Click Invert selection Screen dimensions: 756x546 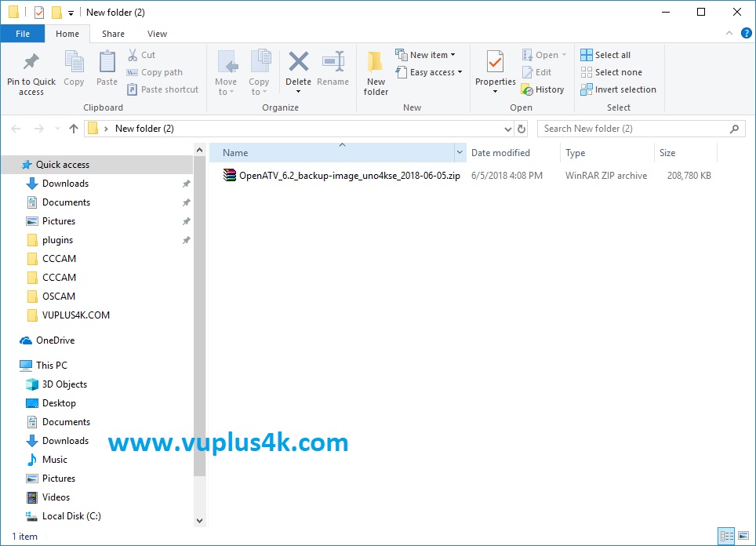point(619,89)
